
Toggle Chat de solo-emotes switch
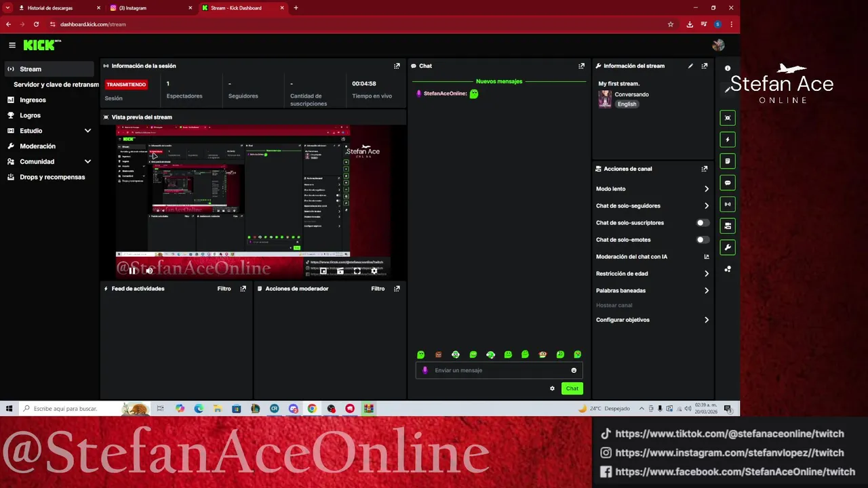pos(703,240)
